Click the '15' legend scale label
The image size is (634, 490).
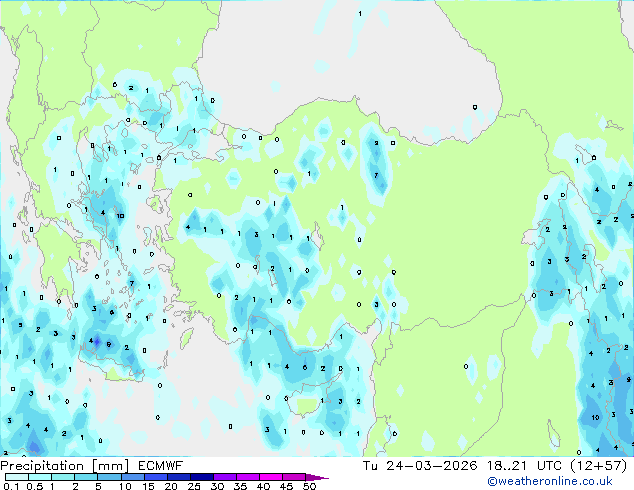pos(148,486)
